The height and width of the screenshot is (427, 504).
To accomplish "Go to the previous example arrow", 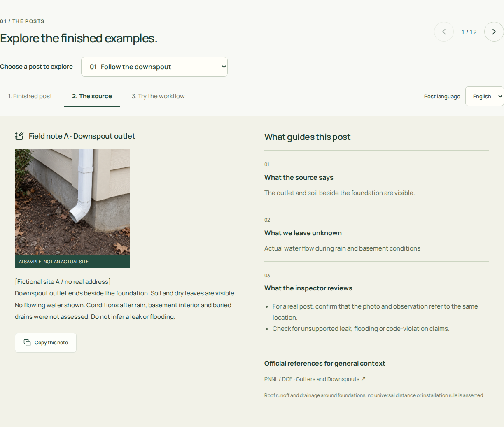I will (444, 32).
